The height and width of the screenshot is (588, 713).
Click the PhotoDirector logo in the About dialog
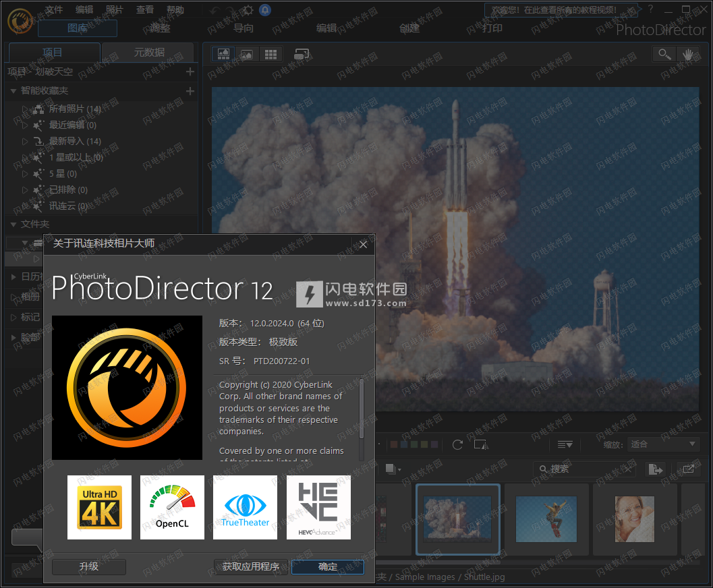[x=127, y=388]
